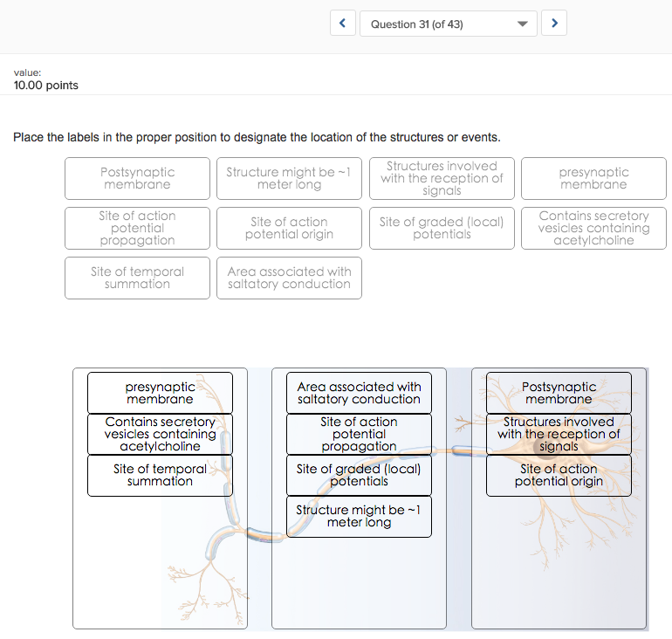672x639 pixels.
Task: Click greyed 'Site of action potential origin' bank slot
Action: coord(289,228)
